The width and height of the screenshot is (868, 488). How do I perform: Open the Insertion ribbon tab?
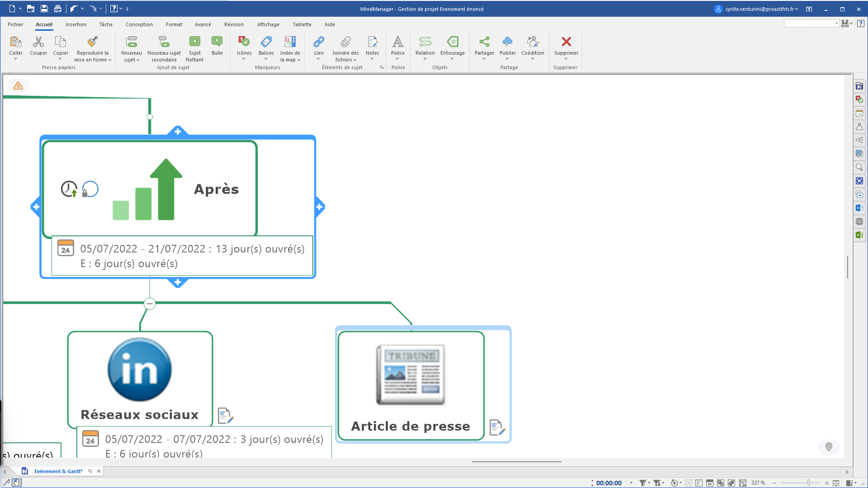tap(75, 24)
